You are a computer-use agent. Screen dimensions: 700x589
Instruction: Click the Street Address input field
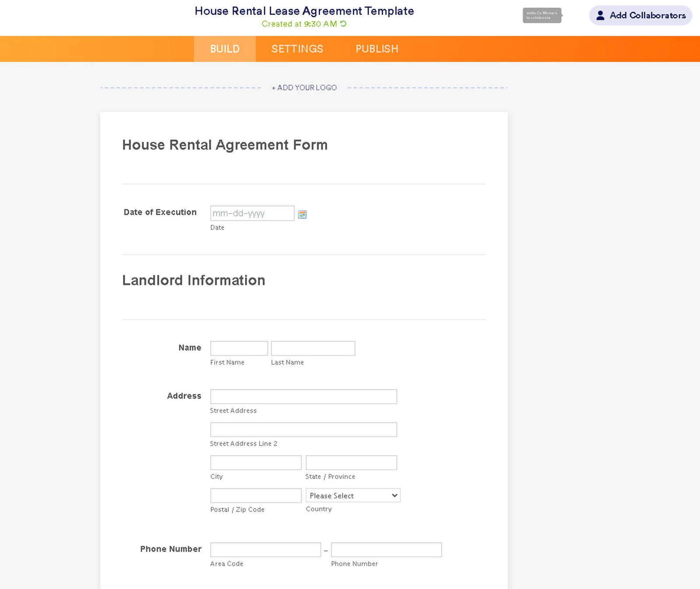tap(304, 397)
